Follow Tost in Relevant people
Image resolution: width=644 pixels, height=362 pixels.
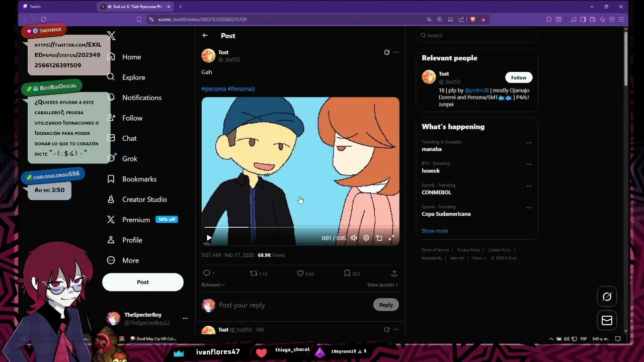click(519, 77)
